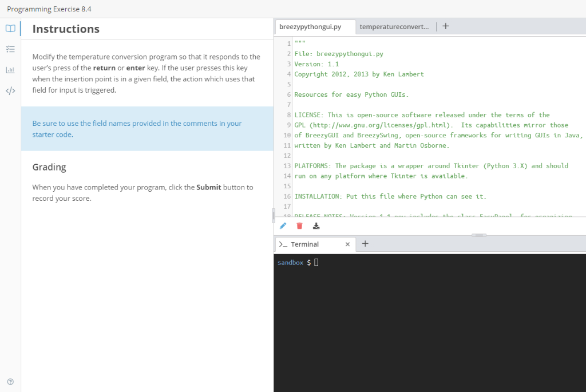Image resolution: width=586 pixels, height=392 pixels.
Task: Select the sandbox prompt text in terminal
Action: tap(290, 262)
